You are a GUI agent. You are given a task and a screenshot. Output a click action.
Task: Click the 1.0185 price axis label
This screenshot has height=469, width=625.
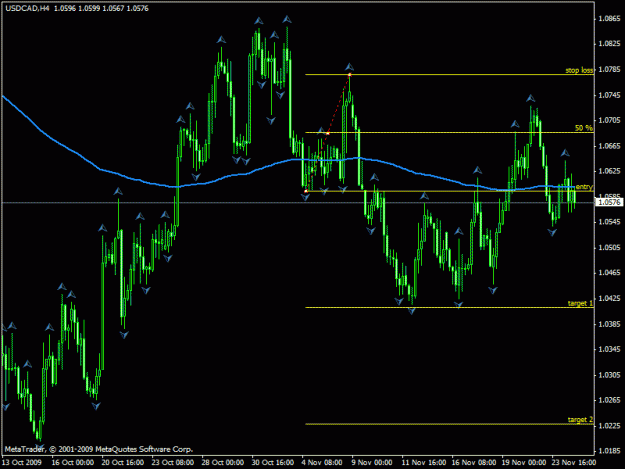609,451
